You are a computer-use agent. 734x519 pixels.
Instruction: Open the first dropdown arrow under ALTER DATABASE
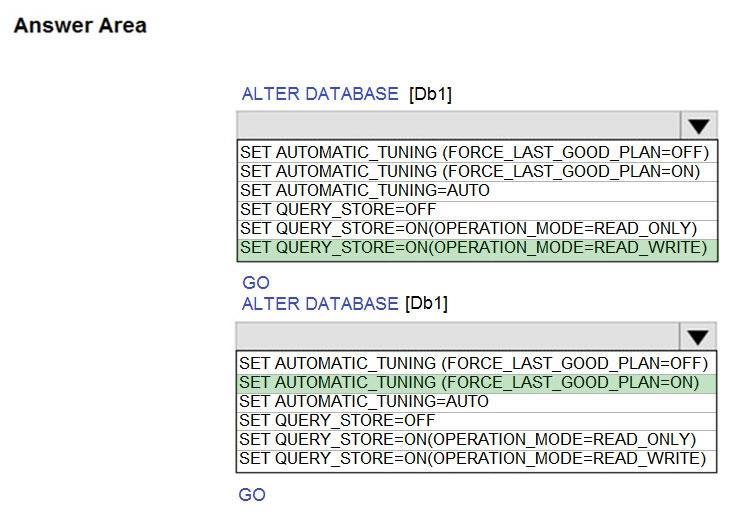click(x=698, y=126)
